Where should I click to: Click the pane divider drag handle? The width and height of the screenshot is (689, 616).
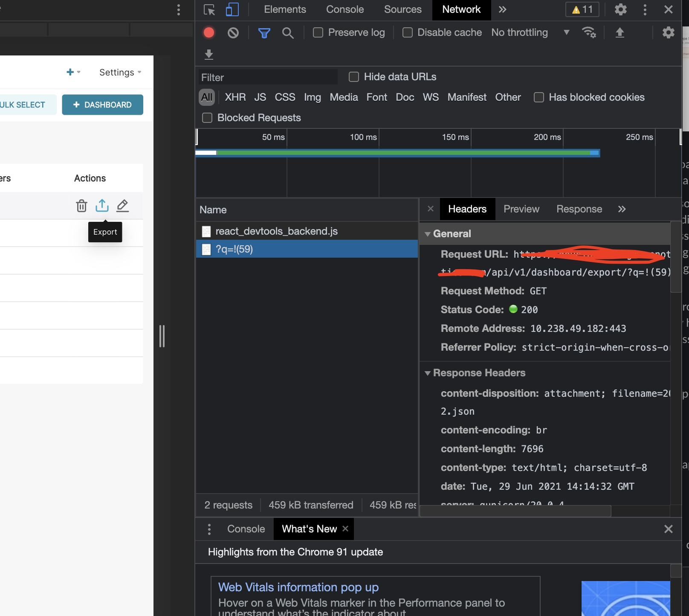tap(162, 336)
